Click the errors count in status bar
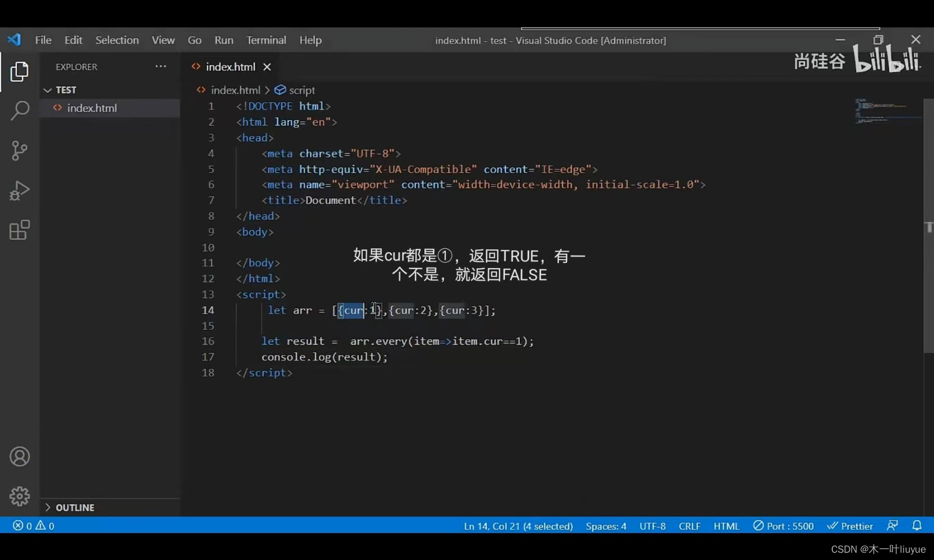Image resolution: width=934 pixels, height=560 pixels. tap(22, 526)
